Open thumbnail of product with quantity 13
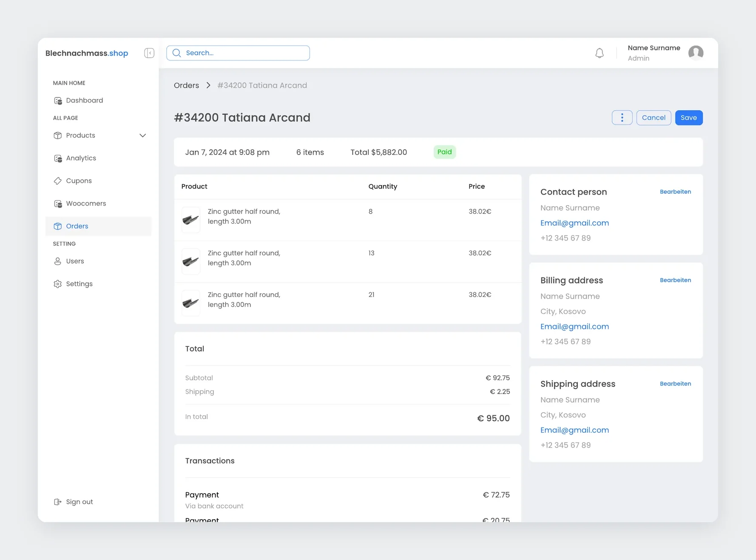 coord(190,261)
